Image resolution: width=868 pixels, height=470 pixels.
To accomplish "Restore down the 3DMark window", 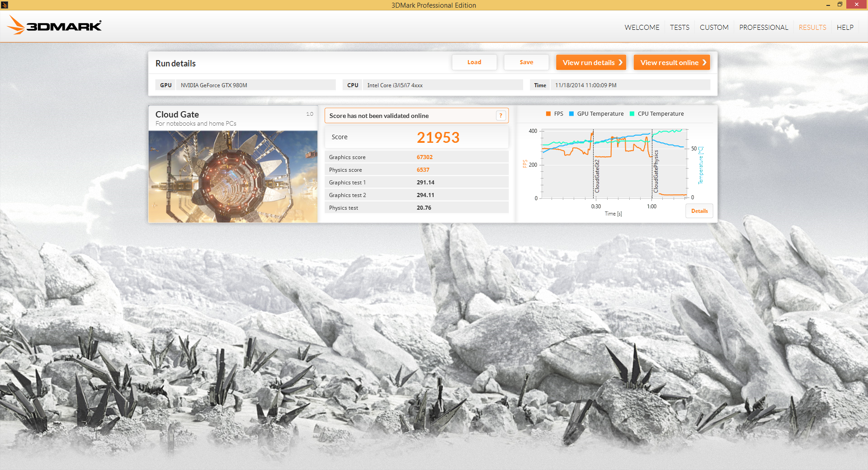I will pyautogui.click(x=840, y=5).
